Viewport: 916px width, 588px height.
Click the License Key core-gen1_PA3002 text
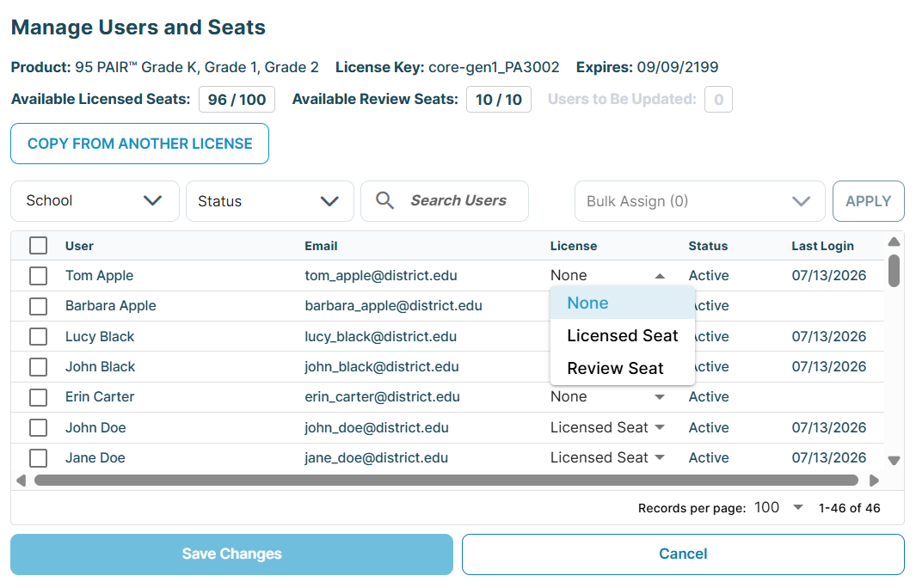pos(494,67)
